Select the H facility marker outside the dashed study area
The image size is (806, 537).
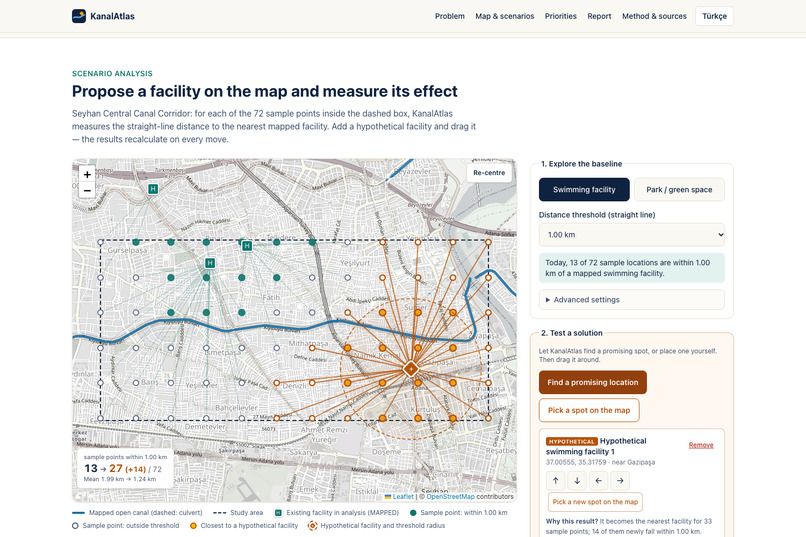coord(153,189)
